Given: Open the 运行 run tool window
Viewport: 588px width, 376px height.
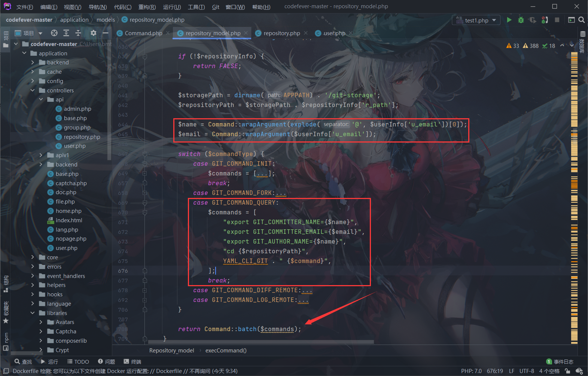Looking at the screenshot, I should click(49, 361).
